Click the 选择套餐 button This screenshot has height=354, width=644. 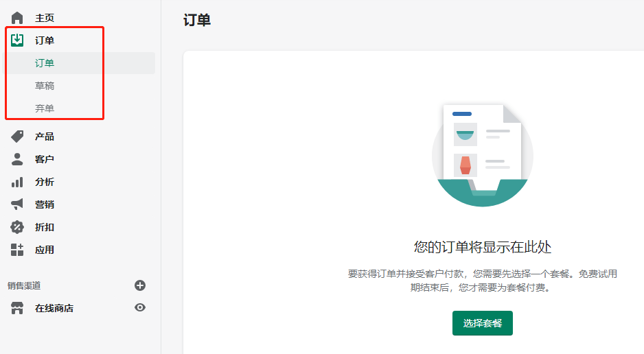pos(483,323)
